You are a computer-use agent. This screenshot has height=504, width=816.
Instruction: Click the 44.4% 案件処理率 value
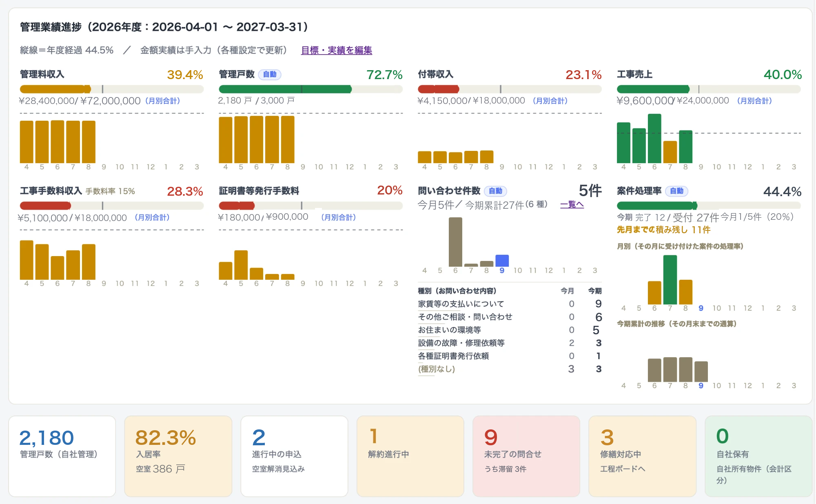click(782, 191)
